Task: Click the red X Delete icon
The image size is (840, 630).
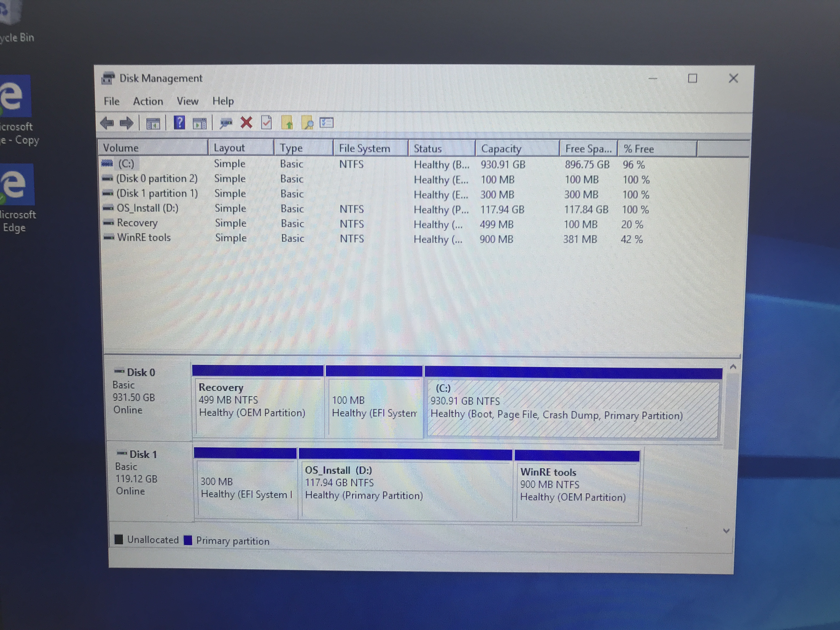Action: coord(246,123)
